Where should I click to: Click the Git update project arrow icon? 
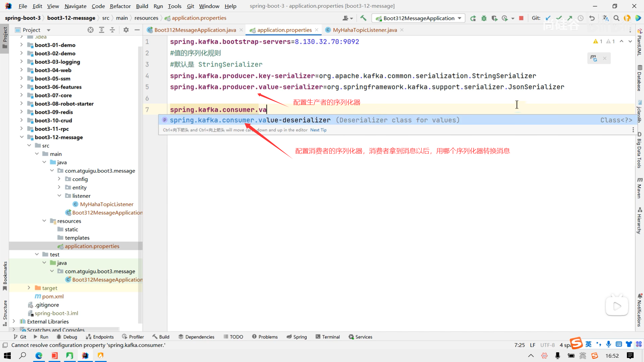click(548, 18)
